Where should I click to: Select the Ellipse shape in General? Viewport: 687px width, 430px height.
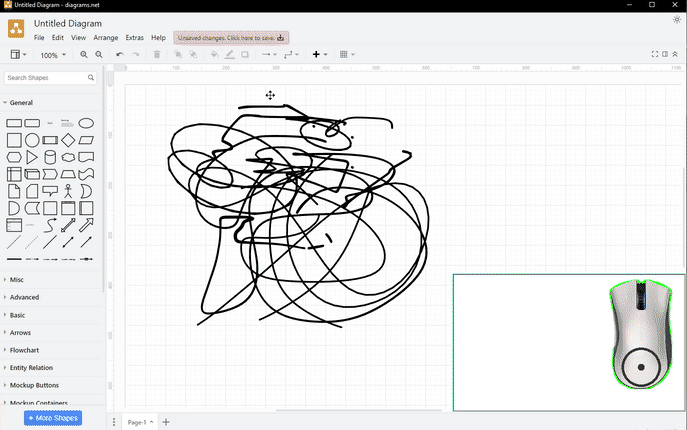pos(86,123)
